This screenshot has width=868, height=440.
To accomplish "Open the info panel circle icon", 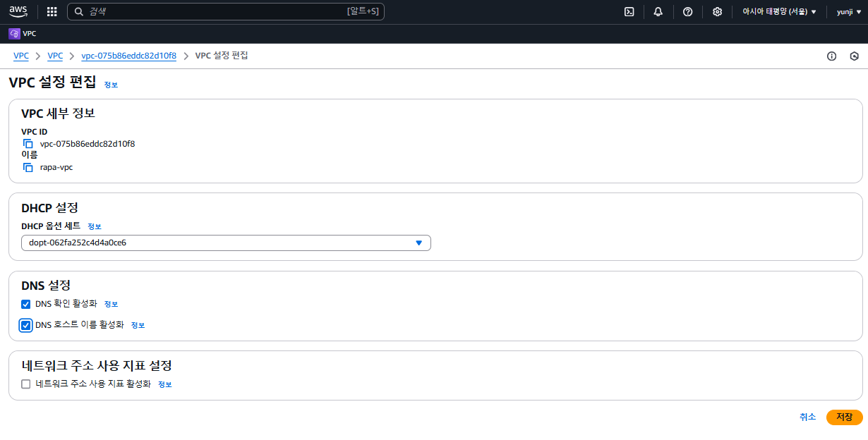I will [831, 56].
